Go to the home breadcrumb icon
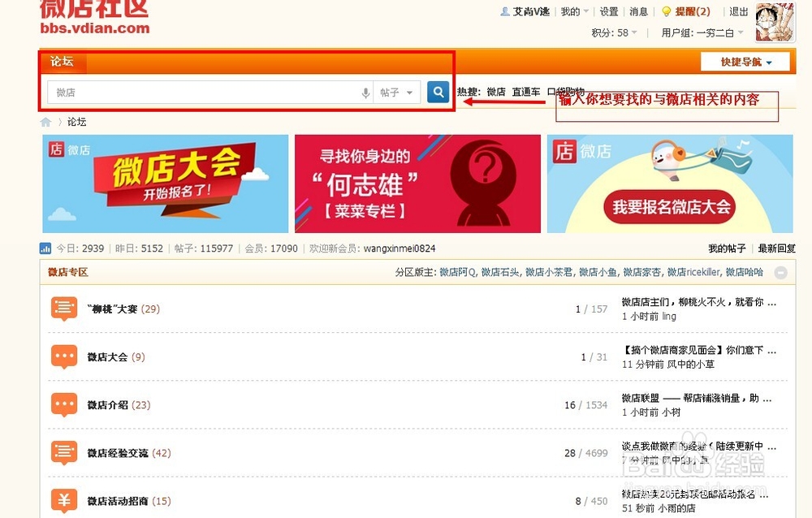 click(45, 123)
